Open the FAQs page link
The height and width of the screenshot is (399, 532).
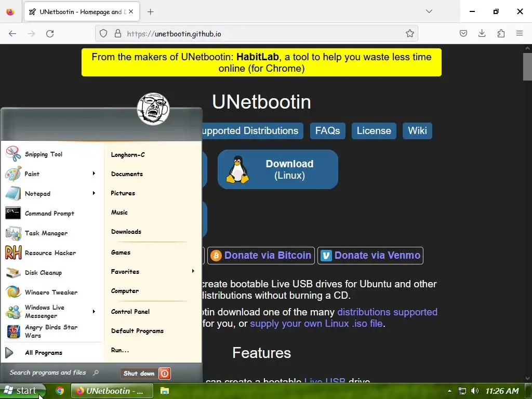(327, 130)
